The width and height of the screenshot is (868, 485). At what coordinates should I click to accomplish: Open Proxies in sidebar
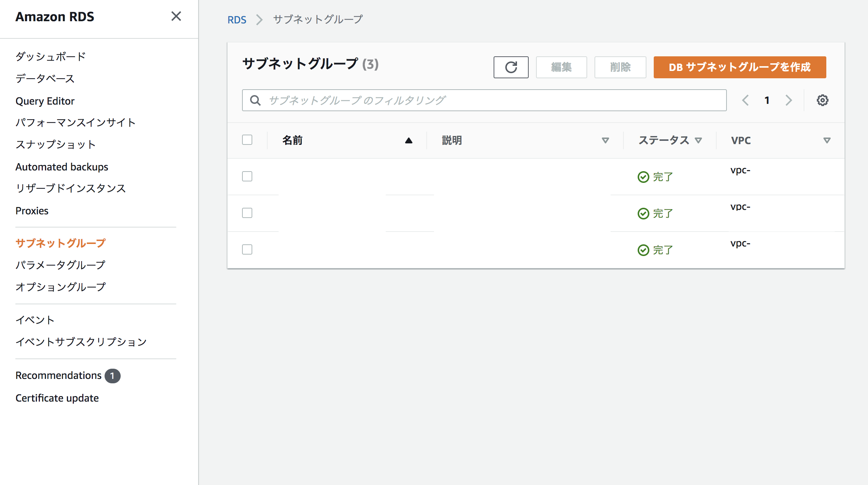click(x=32, y=211)
